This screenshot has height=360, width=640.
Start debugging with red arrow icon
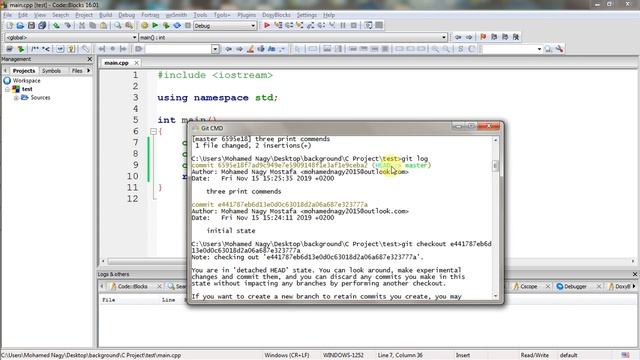click(267, 25)
